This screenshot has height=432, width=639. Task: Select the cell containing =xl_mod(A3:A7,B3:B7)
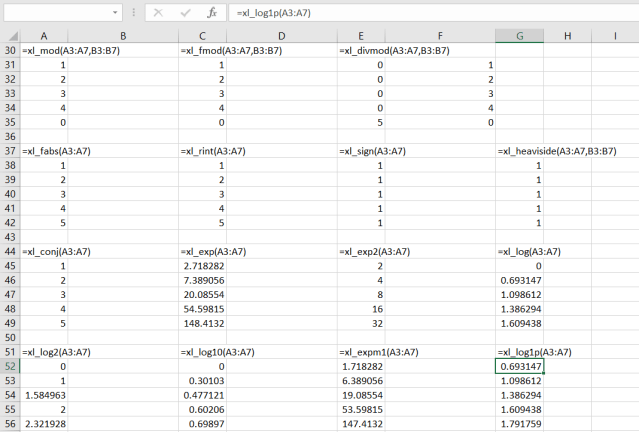[x=43, y=50]
